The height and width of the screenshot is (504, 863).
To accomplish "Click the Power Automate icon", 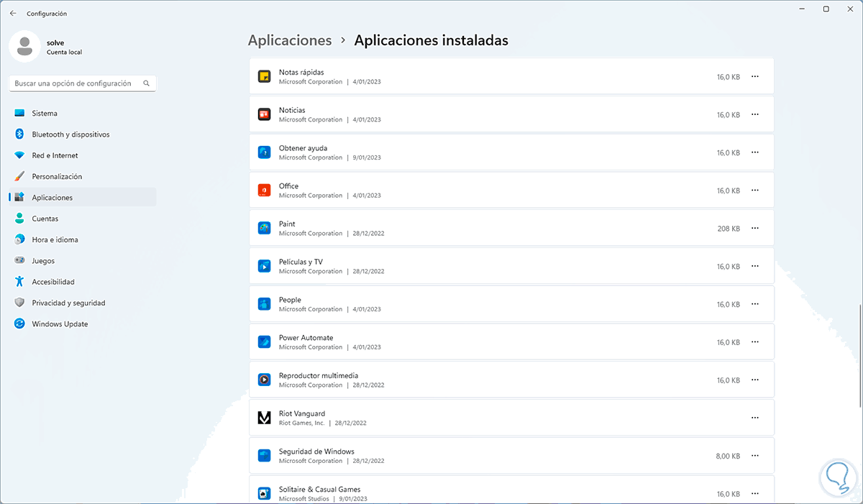I will point(264,342).
